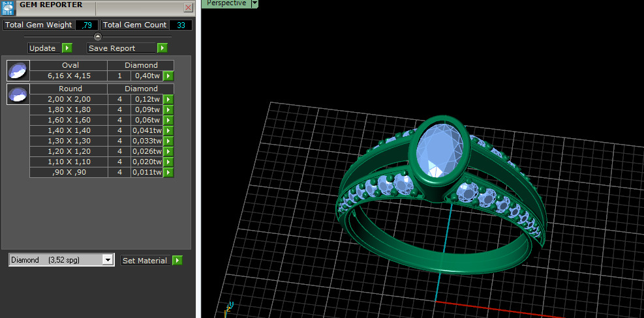Image resolution: width=644 pixels, height=318 pixels.
Task: Click the green arrow beside Set Material
Action: 177,260
